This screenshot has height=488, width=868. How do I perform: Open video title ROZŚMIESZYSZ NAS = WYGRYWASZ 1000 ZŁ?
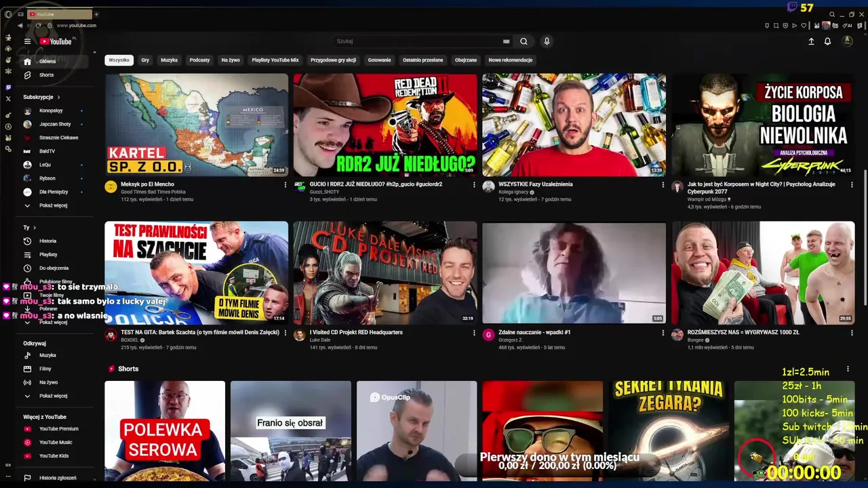click(743, 333)
